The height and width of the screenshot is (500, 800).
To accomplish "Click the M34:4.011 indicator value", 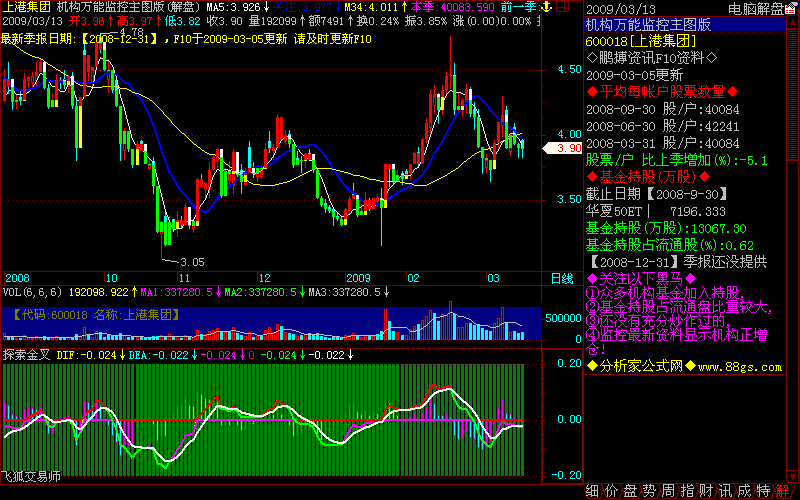I will (x=371, y=7).
